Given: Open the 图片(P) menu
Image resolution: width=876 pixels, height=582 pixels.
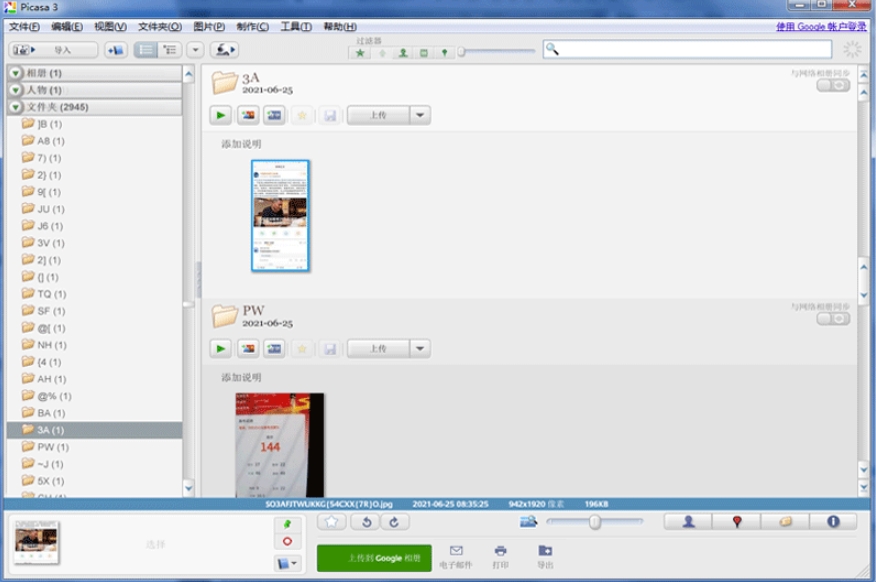Looking at the screenshot, I should 208,27.
